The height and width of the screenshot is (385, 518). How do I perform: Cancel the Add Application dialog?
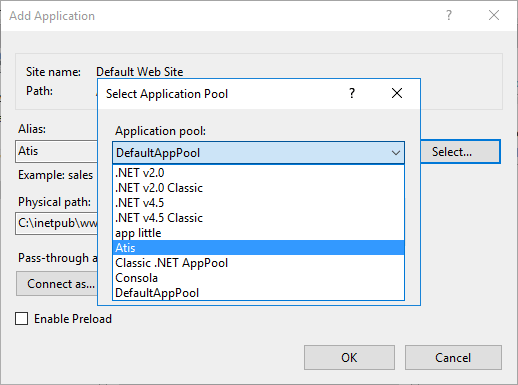point(453,358)
